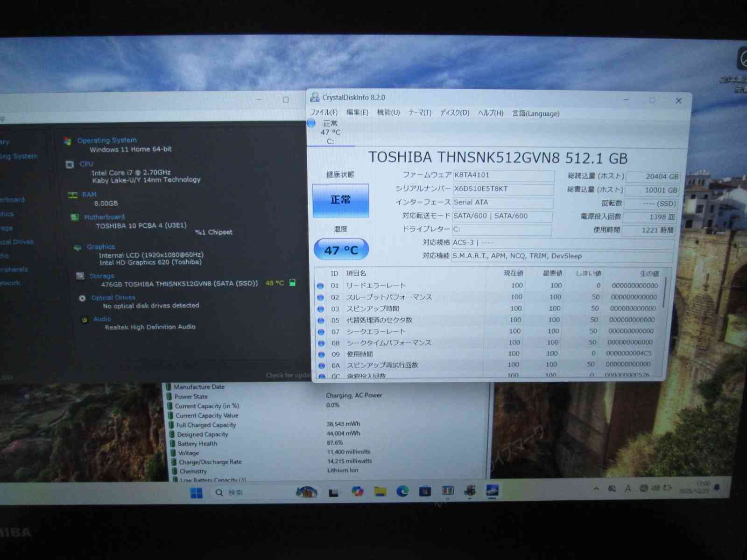Image resolution: width=747 pixels, height=560 pixels.
Task: Open the Operating System section link in Speccy
Action: [107, 140]
